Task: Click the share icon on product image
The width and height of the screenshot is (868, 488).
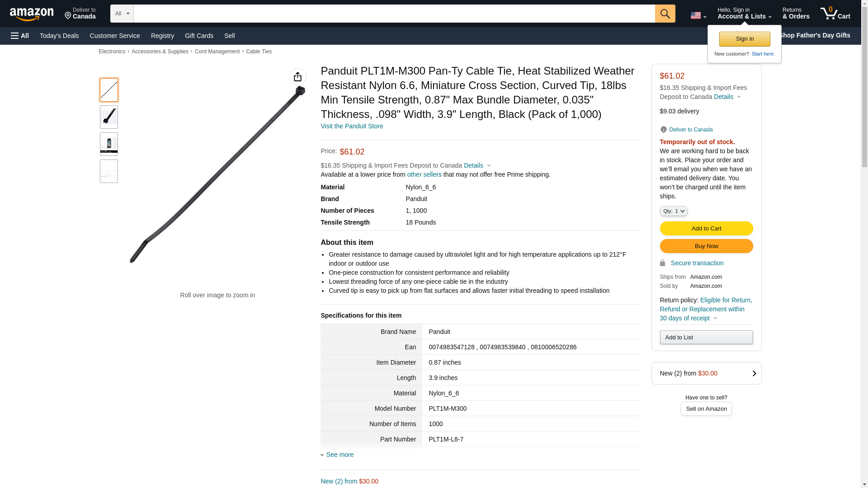Action: (297, 77)
